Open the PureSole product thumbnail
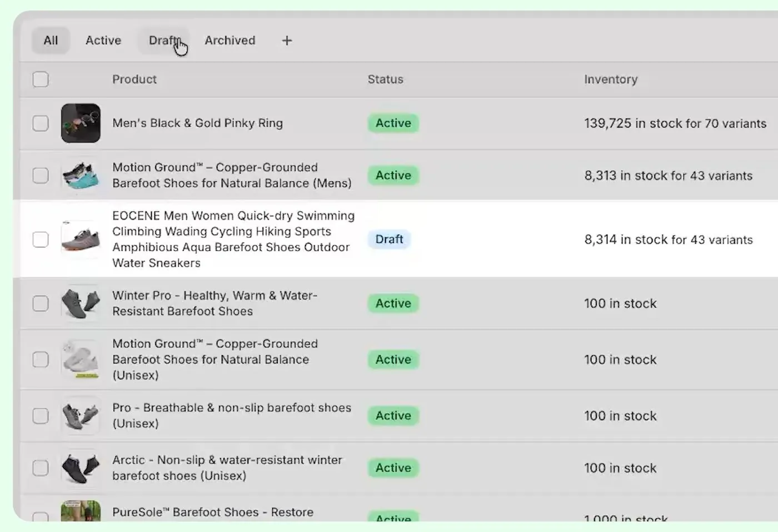Screen dimensions: 778x532 [x=81, y=511]
